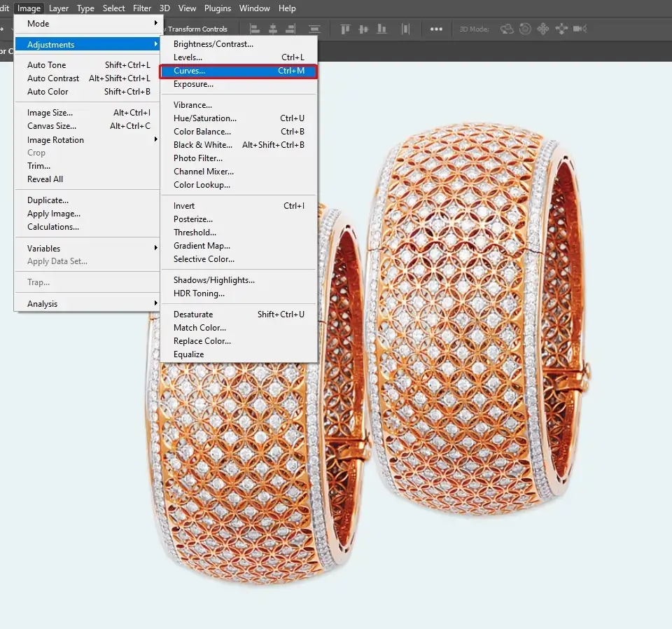Select Canvas Size... in the Image menu
The width and height of the screenshot is (672, 629).
click(x=52, y=126)
